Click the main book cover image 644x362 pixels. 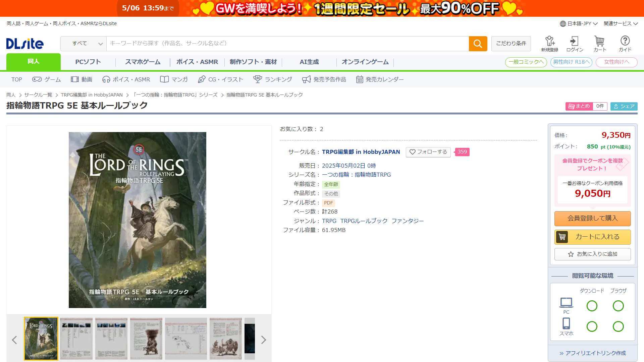coord(138,220)
